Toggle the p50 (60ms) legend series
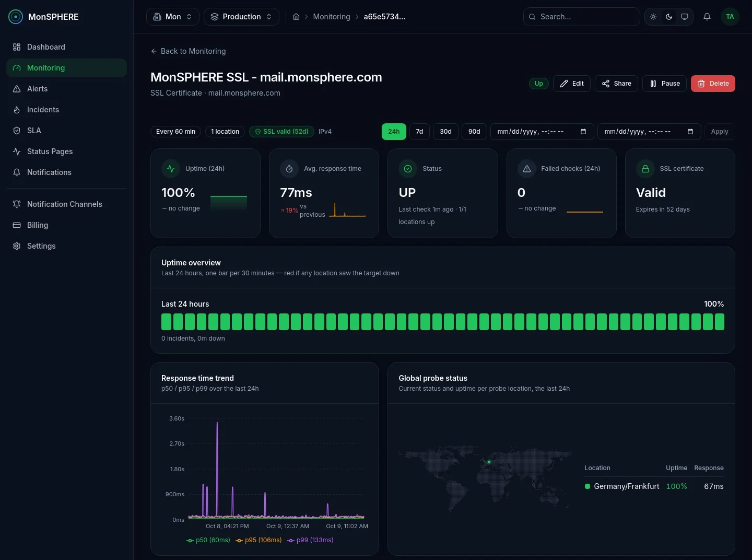Viewport: 752px width, 560px height. pos(208,540)
